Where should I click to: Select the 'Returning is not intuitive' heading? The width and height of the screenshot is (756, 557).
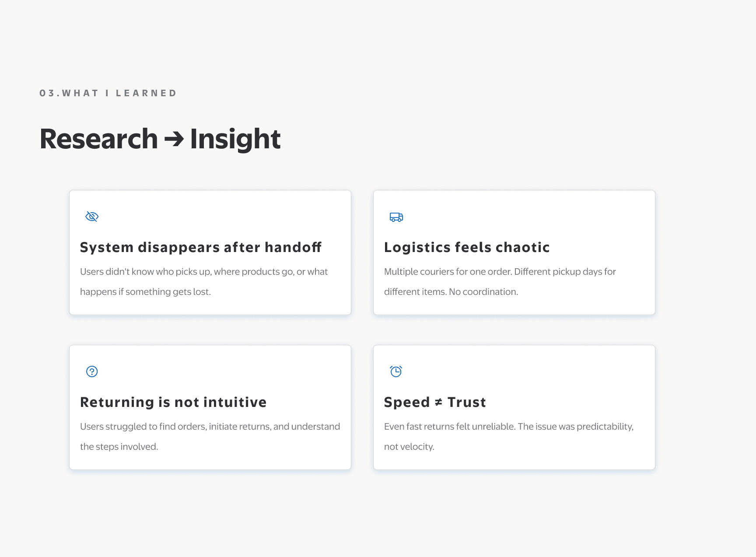[173, 402]
